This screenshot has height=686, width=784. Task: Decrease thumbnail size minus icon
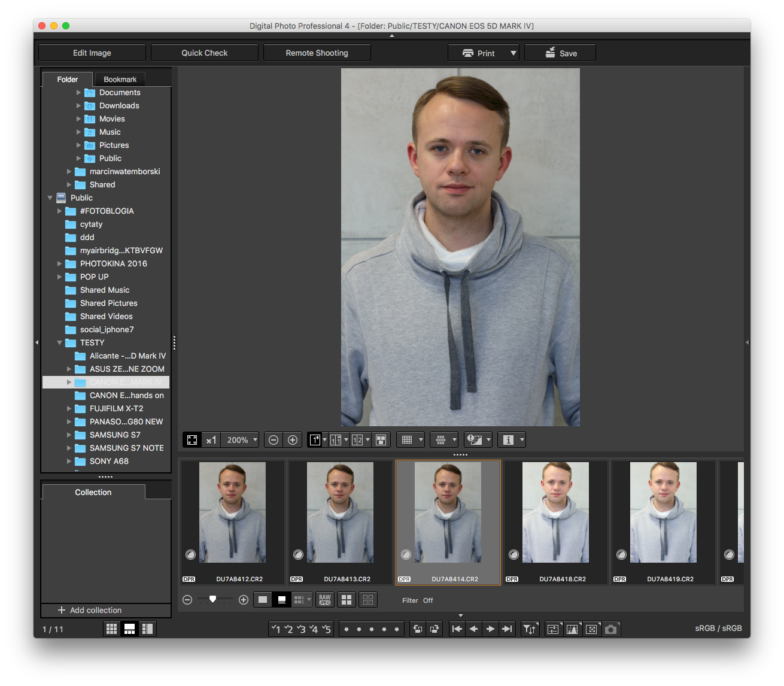pos(187,600)
